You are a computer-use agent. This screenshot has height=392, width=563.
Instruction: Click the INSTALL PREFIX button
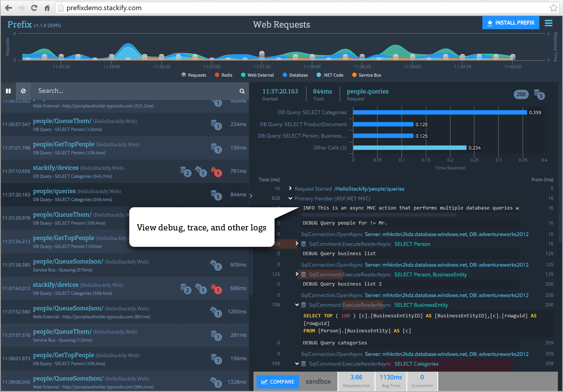tap(511, 23)
